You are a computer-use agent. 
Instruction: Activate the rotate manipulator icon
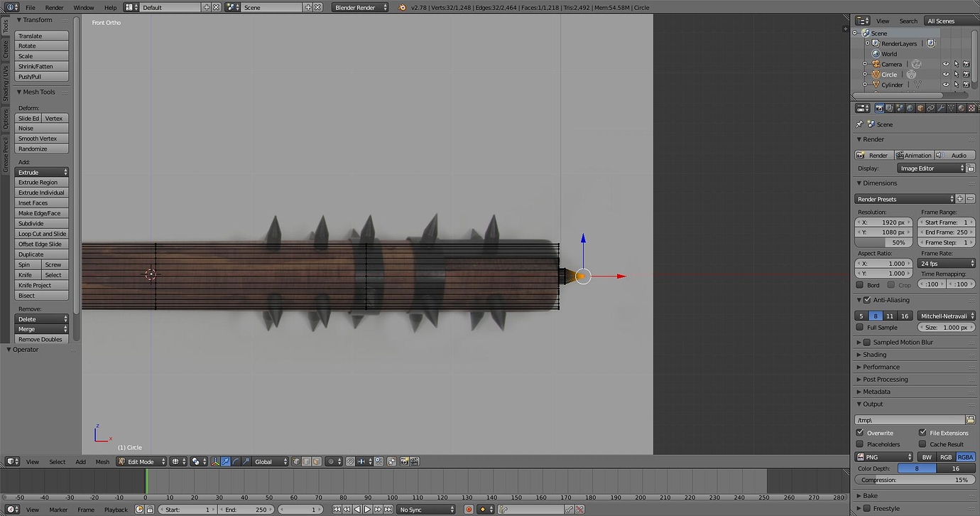tap(236, 461)
